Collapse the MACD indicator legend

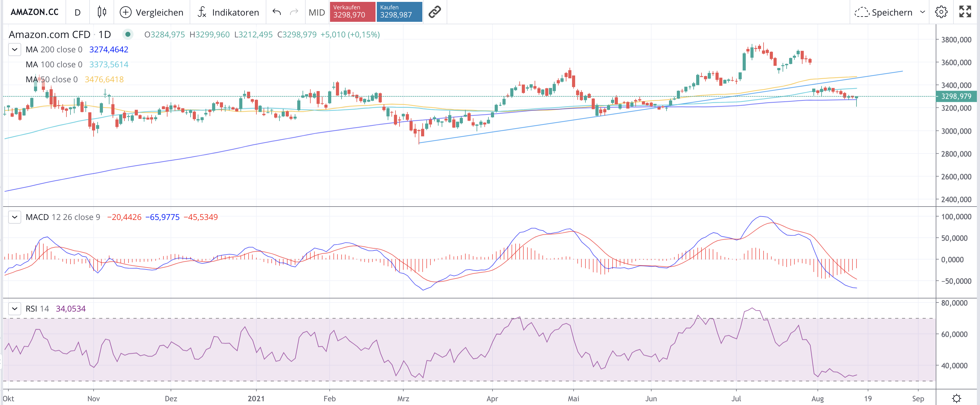tap(14, 217)
